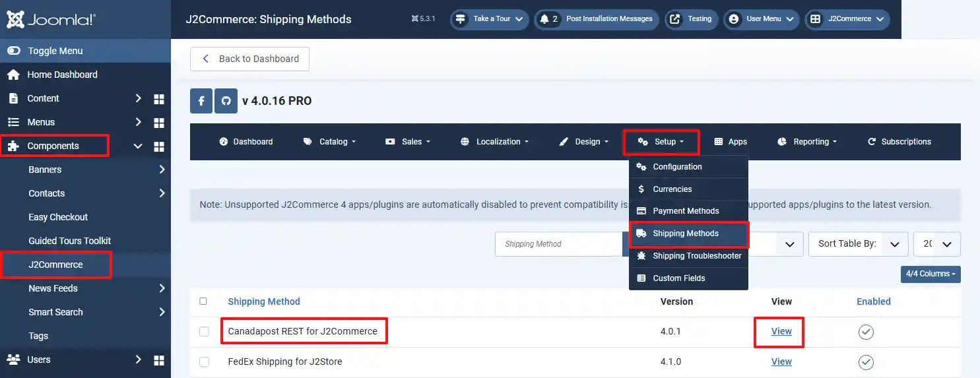Open the Tags component
The width and height of the screenshot is (980, 378).
[x=38, y=336]
